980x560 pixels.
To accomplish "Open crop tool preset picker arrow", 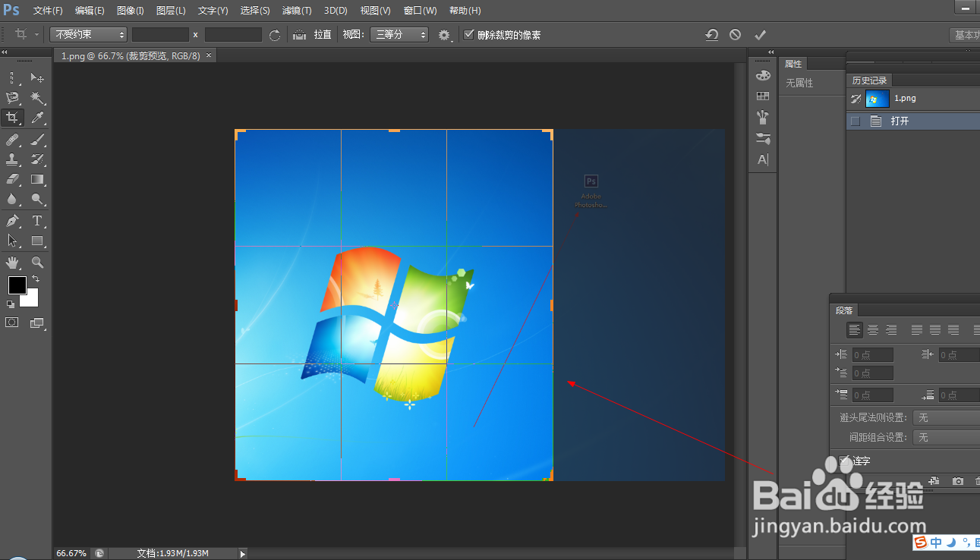I will point(36,35).
